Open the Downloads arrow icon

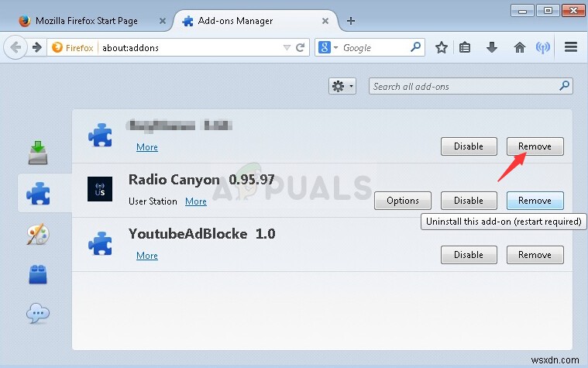coord(492,47)
